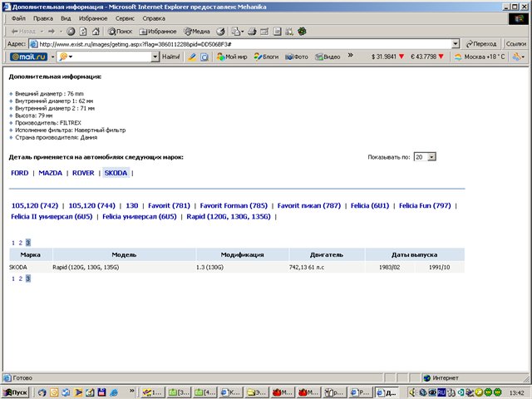Open browsing history from the toolbar
Screen dimensions: 532x399
(220, 32)
